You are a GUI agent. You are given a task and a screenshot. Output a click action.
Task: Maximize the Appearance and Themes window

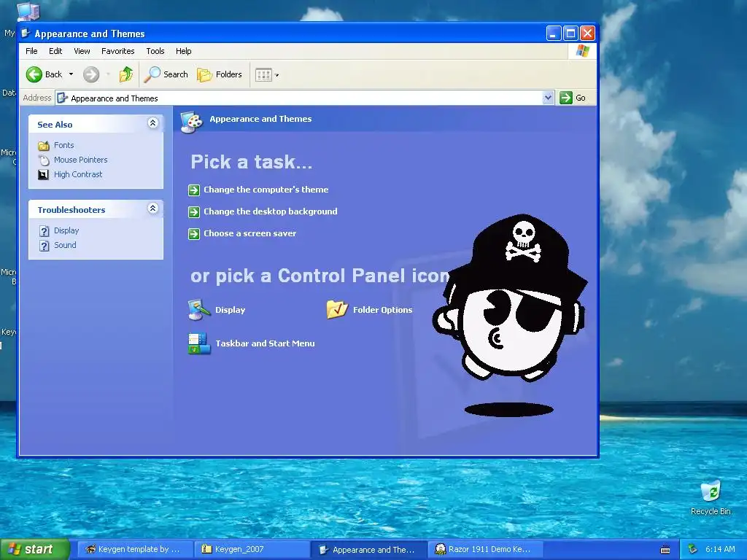tap(570, 34)
